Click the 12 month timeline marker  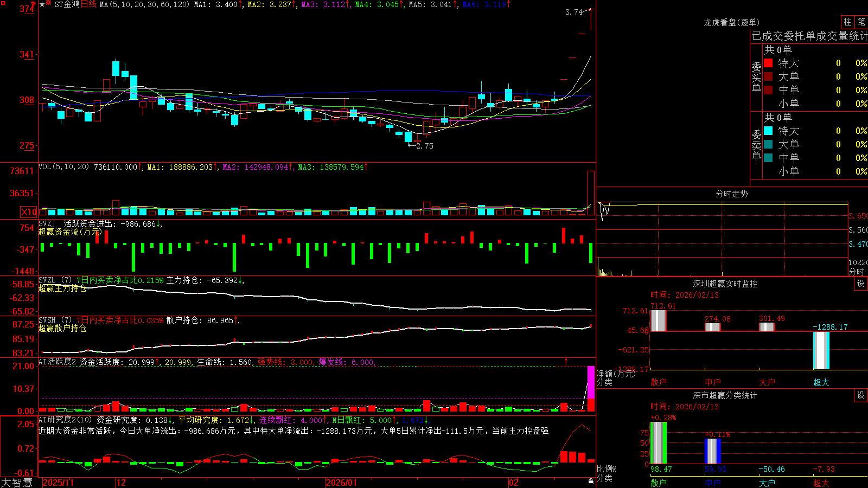[x=122, y=483]
